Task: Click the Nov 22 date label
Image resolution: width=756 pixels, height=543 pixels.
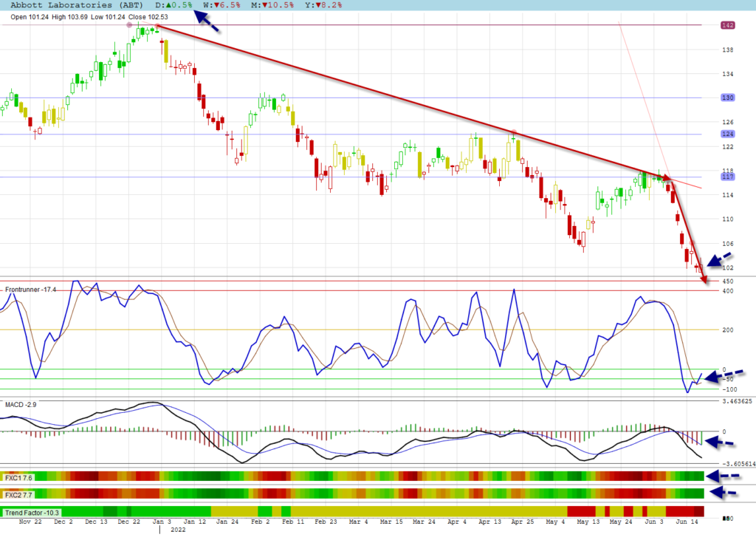Action: tap(30, 522)
